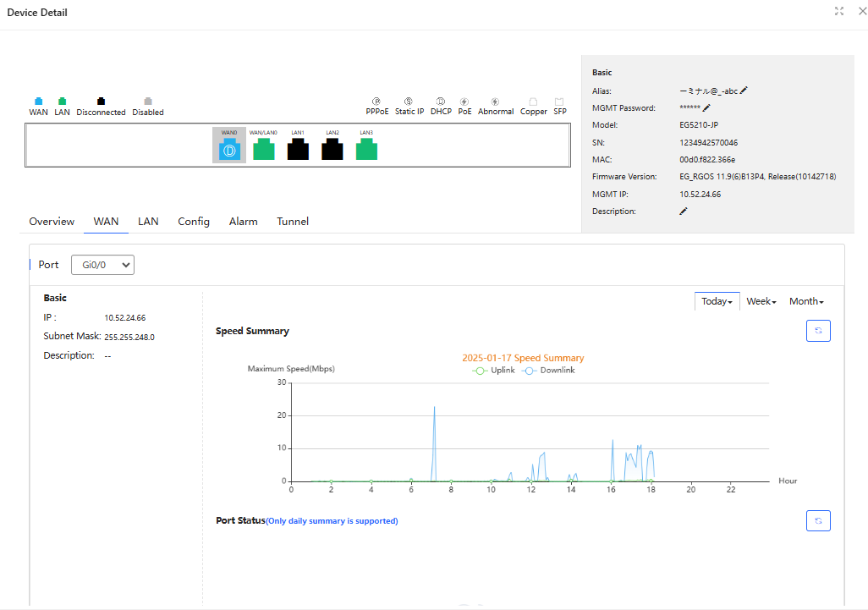The width and height of the screenshot is (868, 610).
Task: Open the Alarm tab
Action: [243, 222]
